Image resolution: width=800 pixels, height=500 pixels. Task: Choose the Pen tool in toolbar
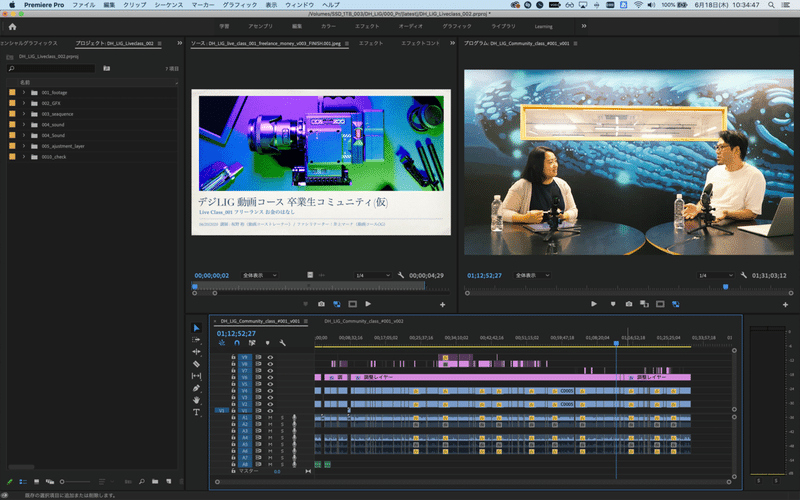(196, 388)
